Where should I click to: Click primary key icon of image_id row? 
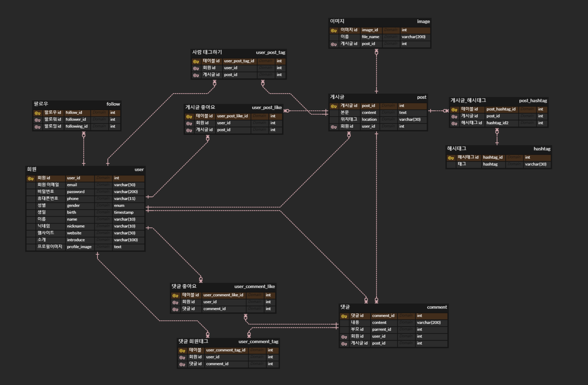[x=334, y=30]
